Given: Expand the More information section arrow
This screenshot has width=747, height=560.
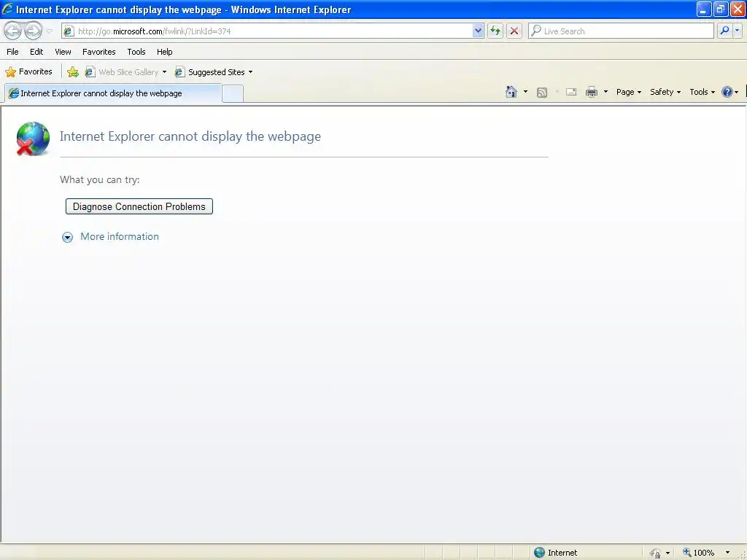Looking at the screenshot, I should tap(68, 237).
